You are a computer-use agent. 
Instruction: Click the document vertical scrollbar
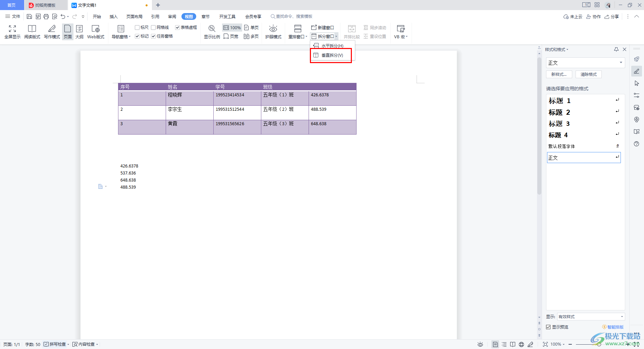539,126
